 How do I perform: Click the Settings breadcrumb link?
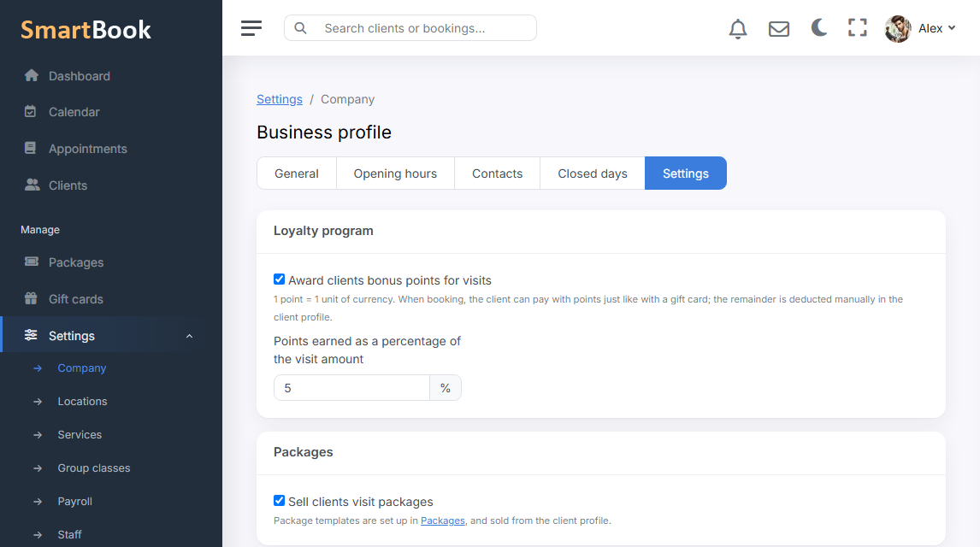pyautogui.click(x=280, y=99)
